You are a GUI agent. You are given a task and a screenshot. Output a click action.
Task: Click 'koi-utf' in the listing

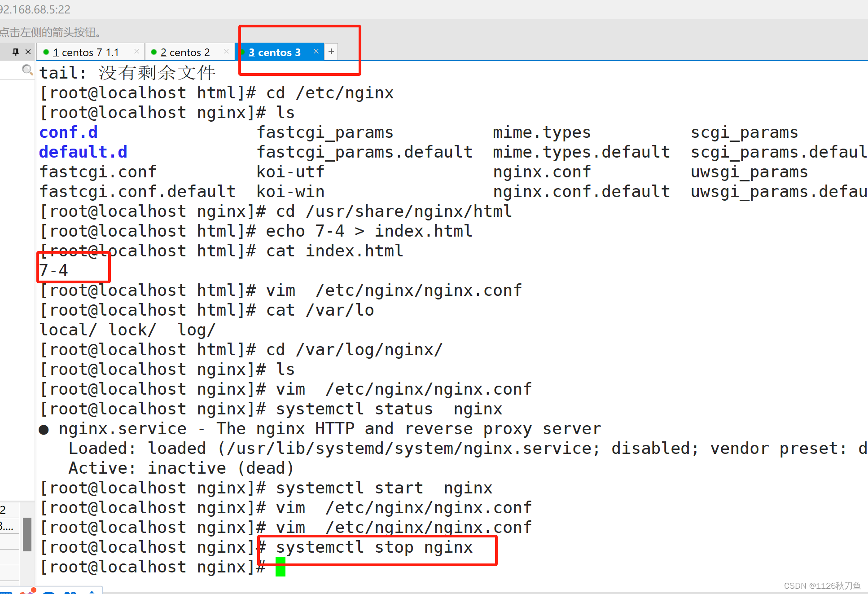[290, 172]
